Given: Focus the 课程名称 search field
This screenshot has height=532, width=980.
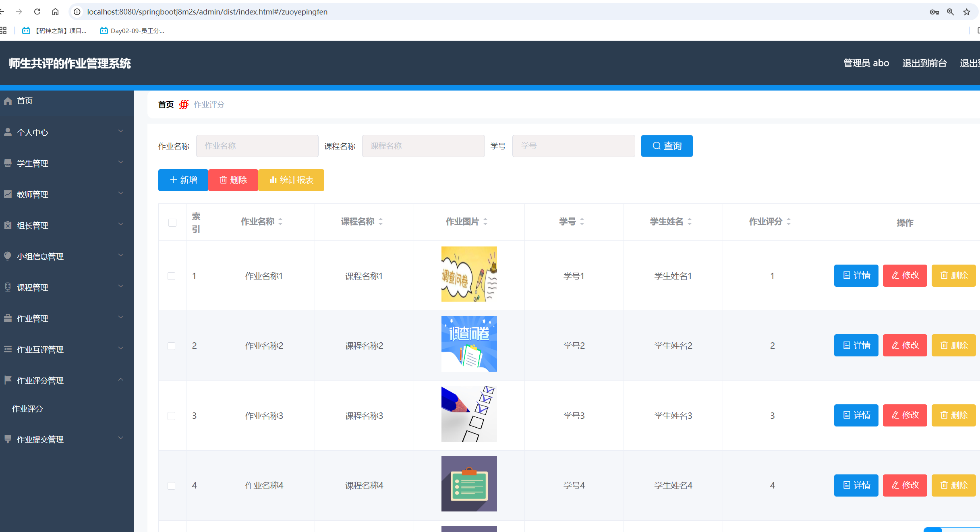Looking at the screenshot, I should click(423, 146).
